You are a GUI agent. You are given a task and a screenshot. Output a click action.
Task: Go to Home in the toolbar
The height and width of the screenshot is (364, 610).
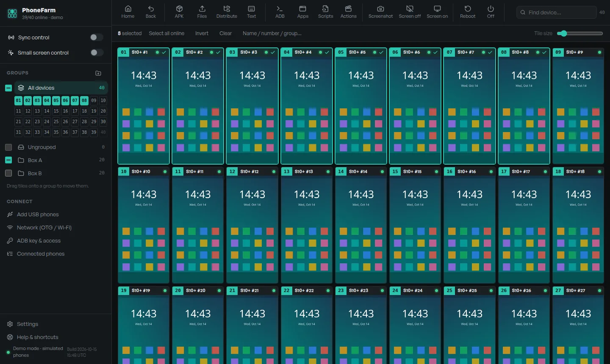pyautogui.click(x=128, y=12)
